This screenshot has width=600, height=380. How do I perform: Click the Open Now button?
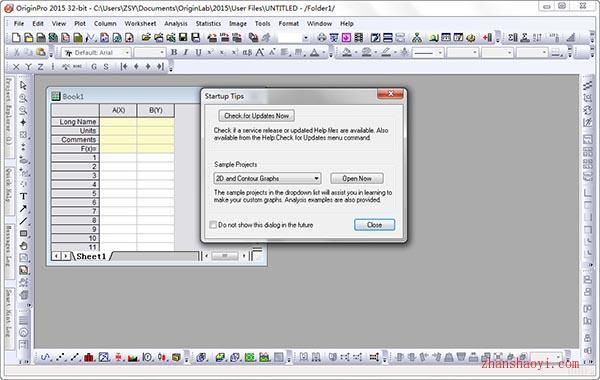[x=357, y=178]
